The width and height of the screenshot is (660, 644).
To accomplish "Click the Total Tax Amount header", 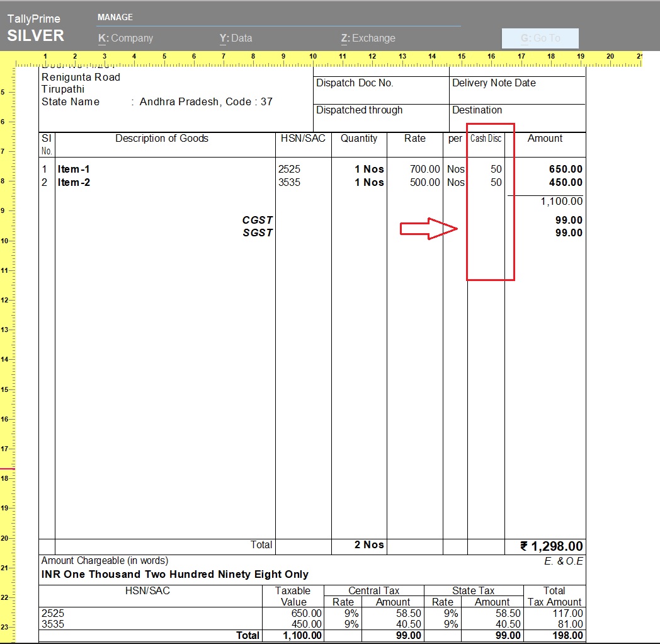I will point(554,596).
